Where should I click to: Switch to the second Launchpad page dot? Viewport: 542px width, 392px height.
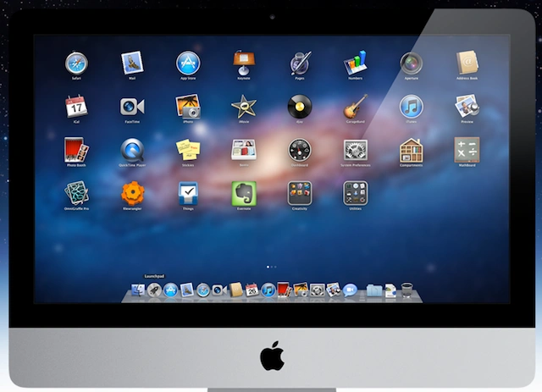[x=272, y=267]
